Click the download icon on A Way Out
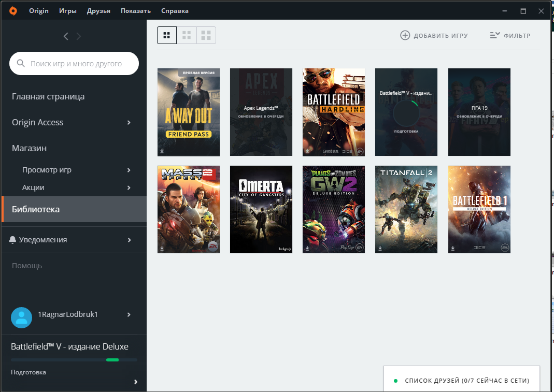This screenshot has width=554, height=392. pyautogui.click(x=162, y=151)
